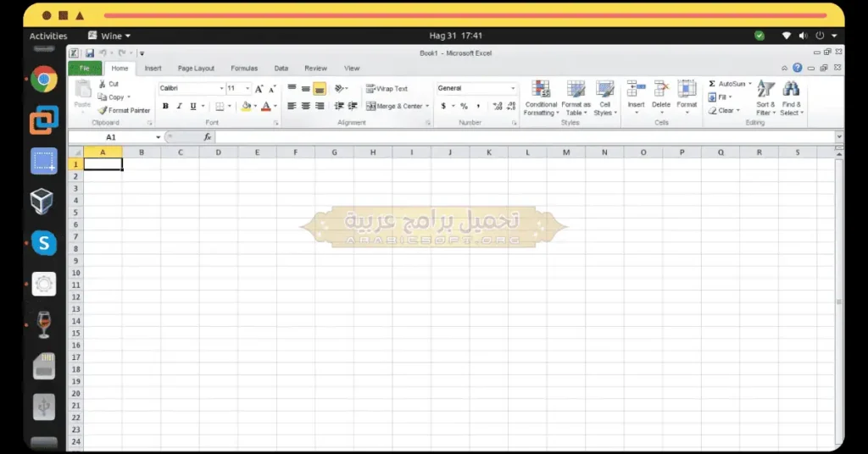
Task: Decrease indent in Alignment group
Action: coord(339,106)
